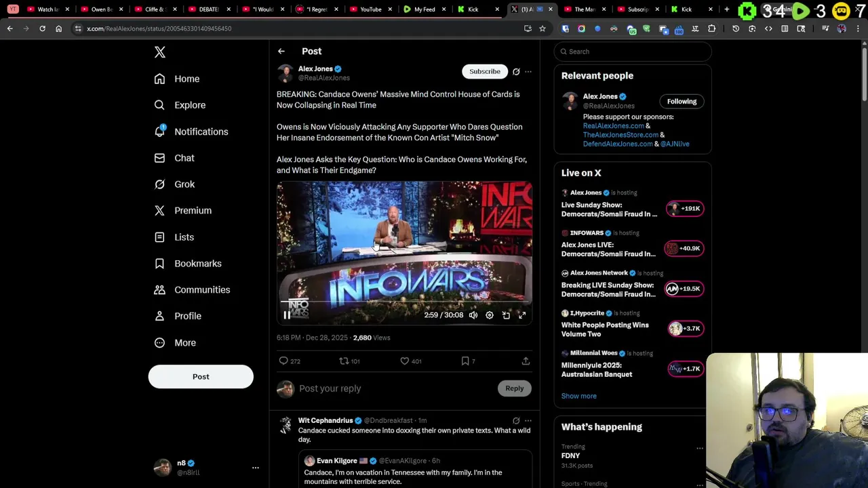868x488 pixels.
Task: Click the Communities icon in sidebar
Action: click(159, 290)
